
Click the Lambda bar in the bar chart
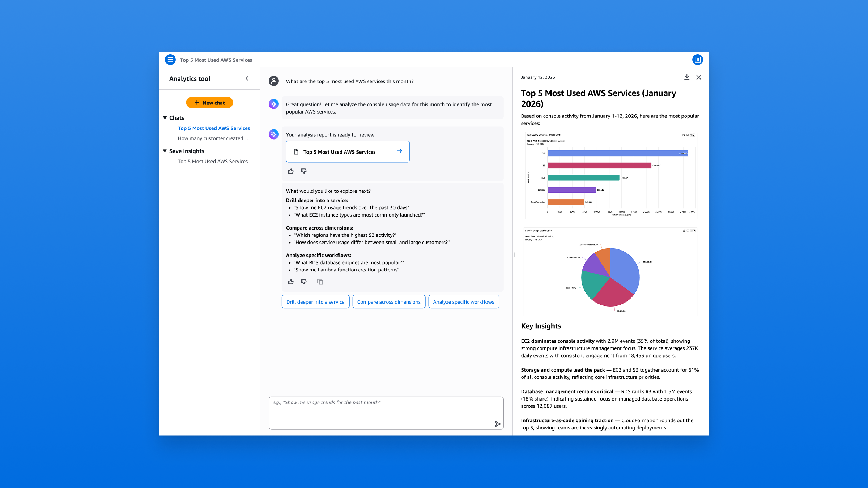[x=572, y=190]
